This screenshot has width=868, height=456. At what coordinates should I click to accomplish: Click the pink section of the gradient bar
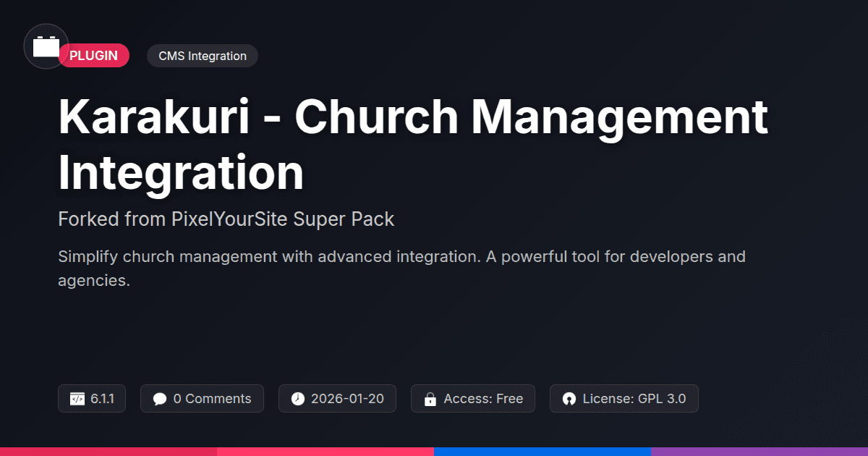pyautogui.click(x=325, y=450)
